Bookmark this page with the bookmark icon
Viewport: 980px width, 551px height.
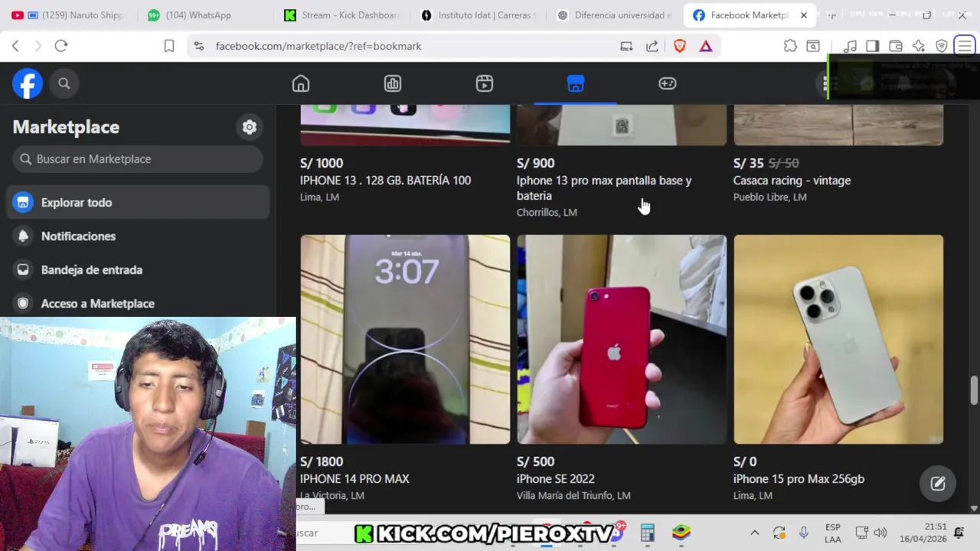point(169,46)
